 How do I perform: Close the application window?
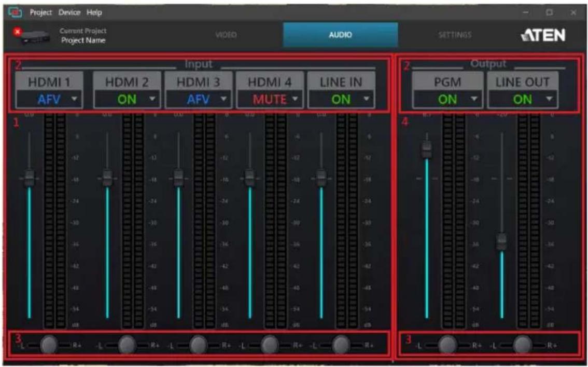click(x=573, y=12)
